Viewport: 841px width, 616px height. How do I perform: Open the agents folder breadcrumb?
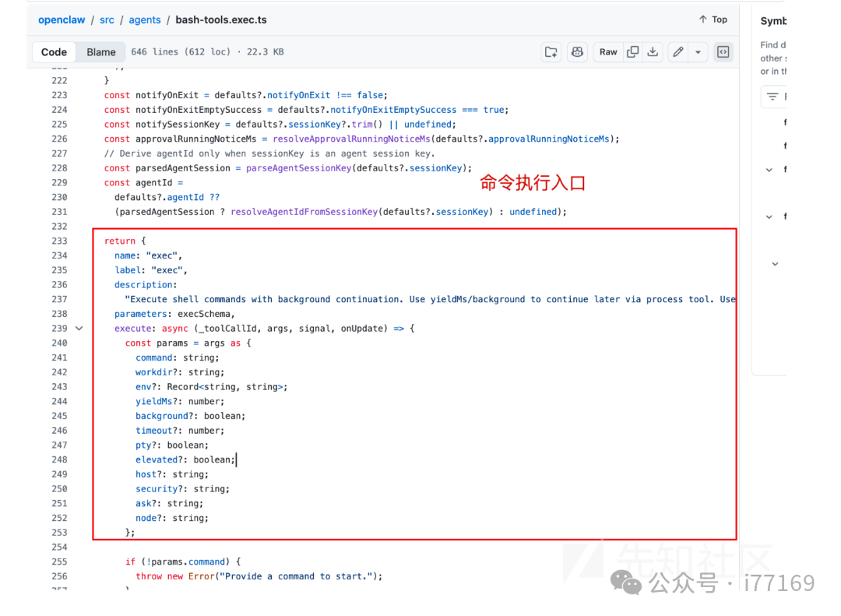pos(144,19)
